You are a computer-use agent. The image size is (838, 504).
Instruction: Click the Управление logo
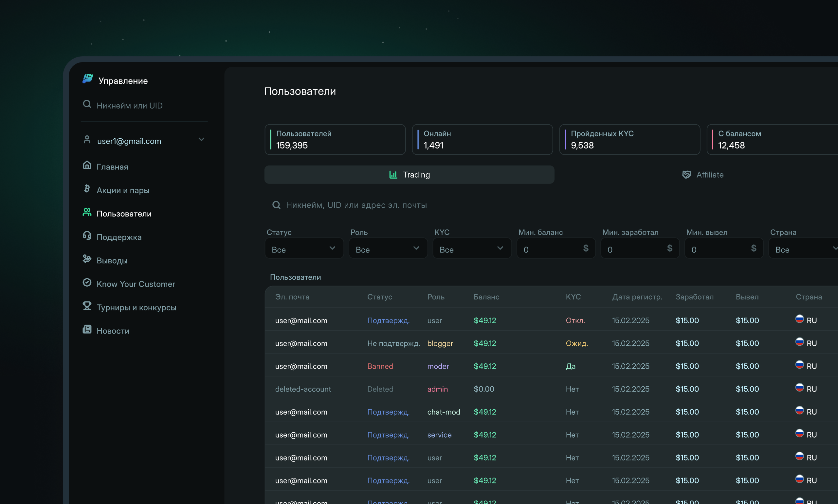[115, 80]
